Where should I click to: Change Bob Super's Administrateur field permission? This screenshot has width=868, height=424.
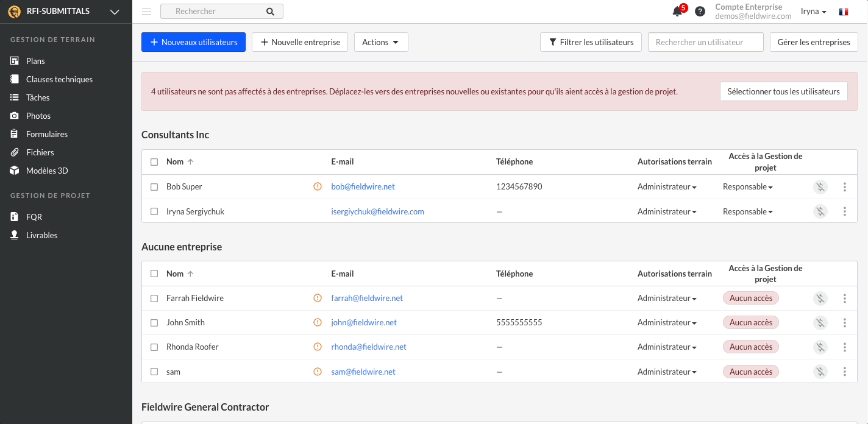tap(667, 187)
